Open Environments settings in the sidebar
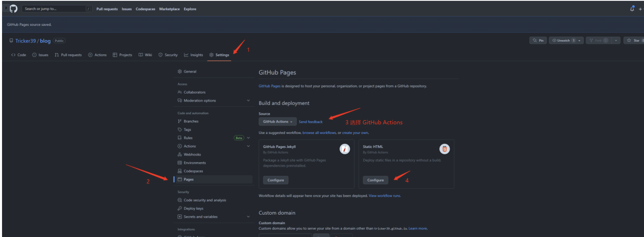Viewport: 644px width, 237px height. [x=194, y=163]
